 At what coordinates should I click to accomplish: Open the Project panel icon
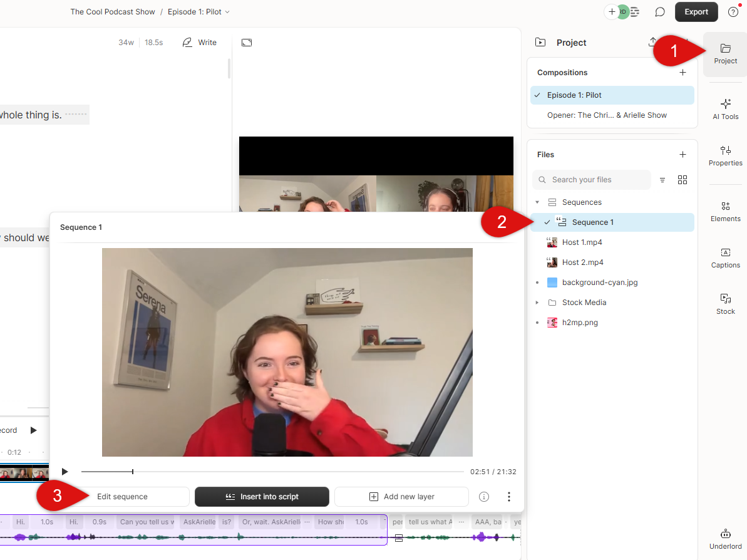[725, 53]
